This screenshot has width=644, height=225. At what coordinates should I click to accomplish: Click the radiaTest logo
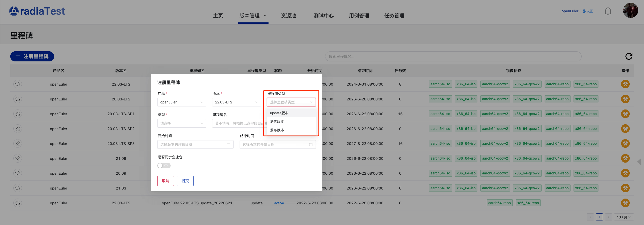click(x=37, y=11)
